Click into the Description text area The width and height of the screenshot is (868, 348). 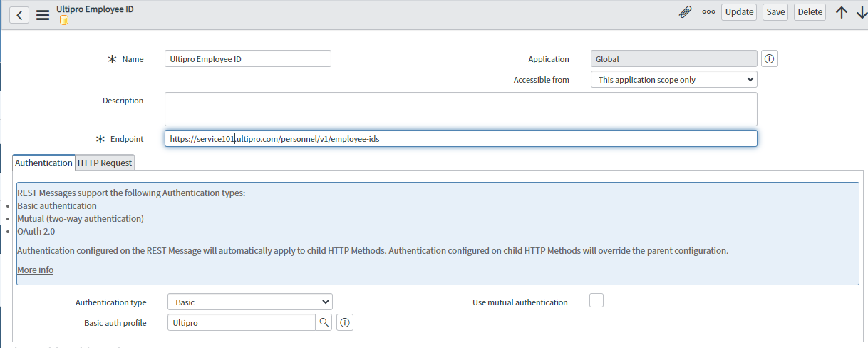pos(460,109)
